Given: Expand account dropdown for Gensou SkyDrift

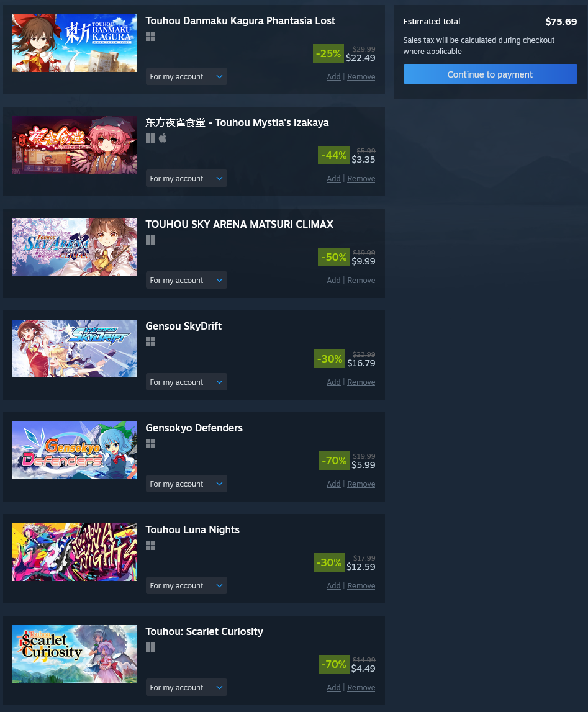Looking at the screenshot, I should point(186,382).
